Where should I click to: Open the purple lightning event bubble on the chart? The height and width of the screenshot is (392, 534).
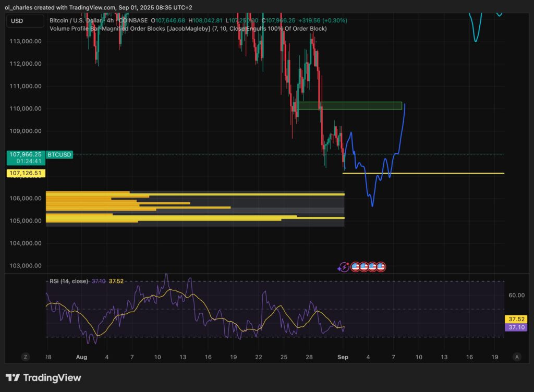[x=344, y=267]
